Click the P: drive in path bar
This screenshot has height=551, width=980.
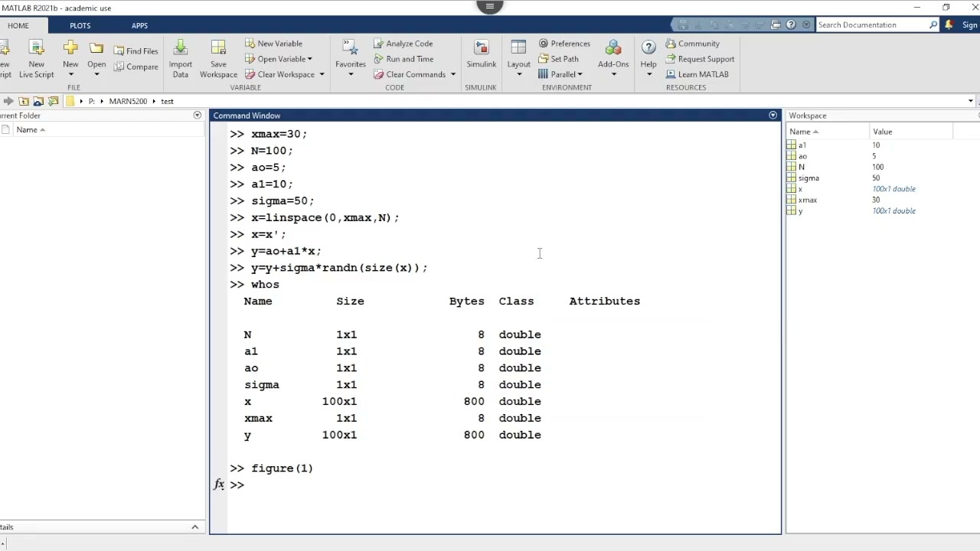pyautogui.click(x=92, y=101)
